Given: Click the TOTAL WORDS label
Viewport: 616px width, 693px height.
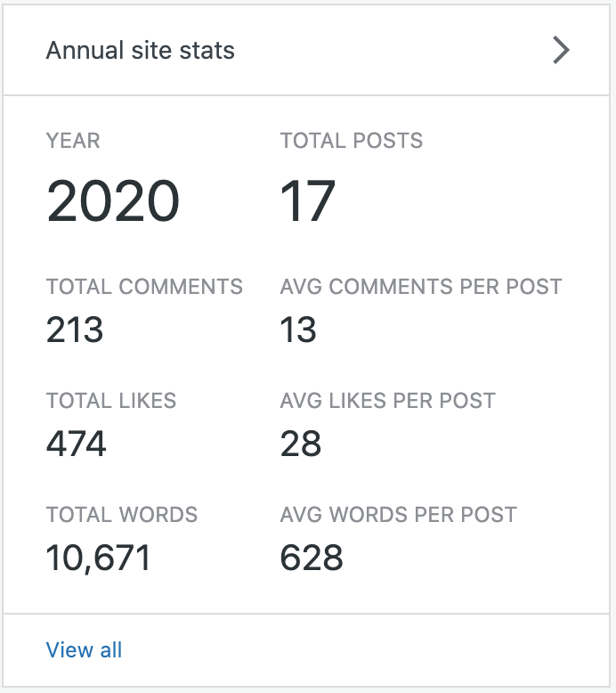Looking at the screenshot, I should (122, 515).
